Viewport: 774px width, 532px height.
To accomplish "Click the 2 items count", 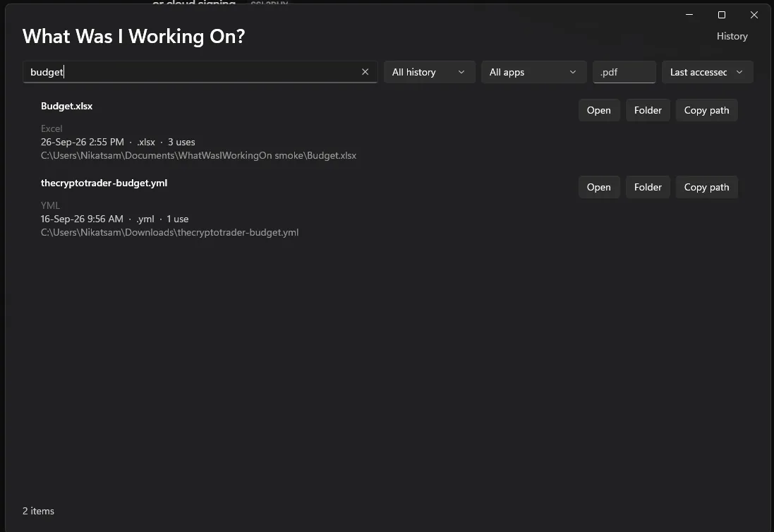I will tap(38, 512).
